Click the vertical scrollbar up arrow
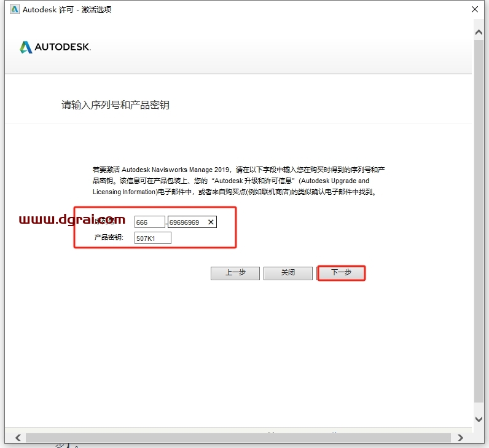Viewport: 489px width, 448px height. tap(479, 32)
